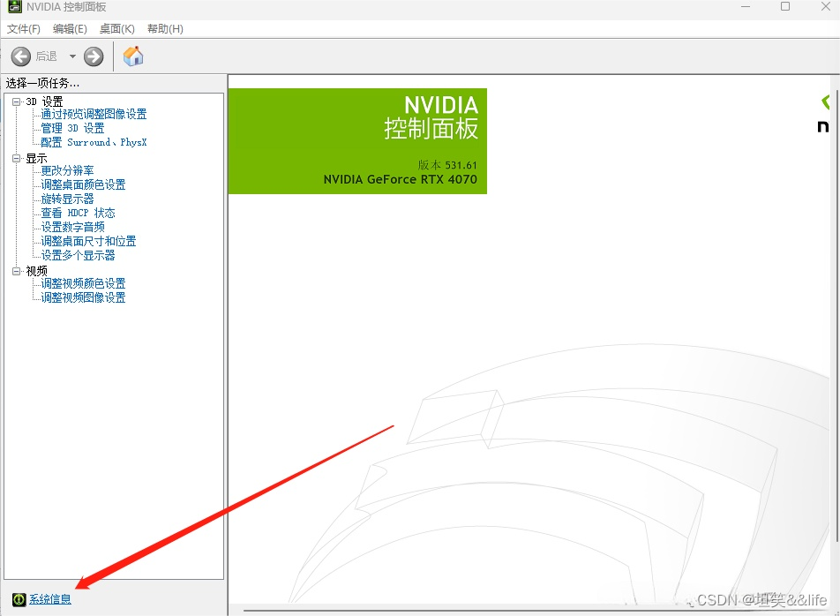Click the system information icon
The height and width of the screenshot is (616, 840).
coord(19,599)
